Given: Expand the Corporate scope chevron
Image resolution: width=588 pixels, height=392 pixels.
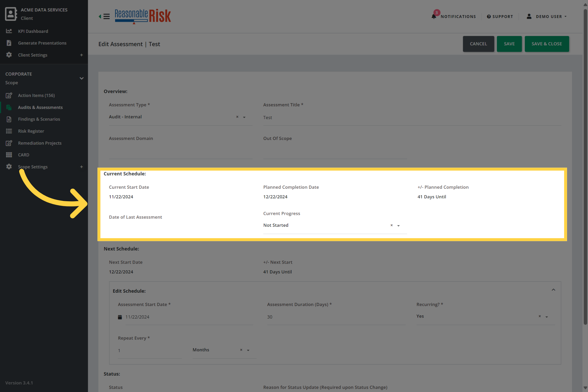Looking at the screenshot, I should coord(82,78).
